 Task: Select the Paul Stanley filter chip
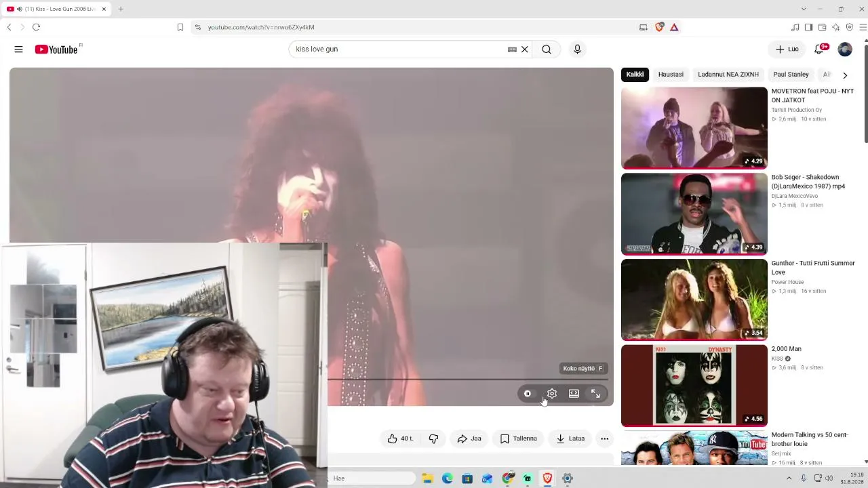point(791,75)
